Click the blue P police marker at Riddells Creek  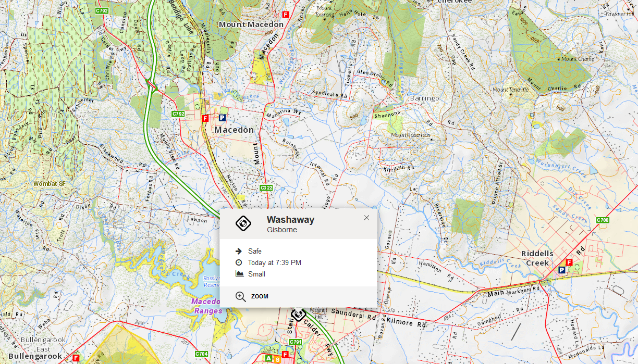coord(562,270)
